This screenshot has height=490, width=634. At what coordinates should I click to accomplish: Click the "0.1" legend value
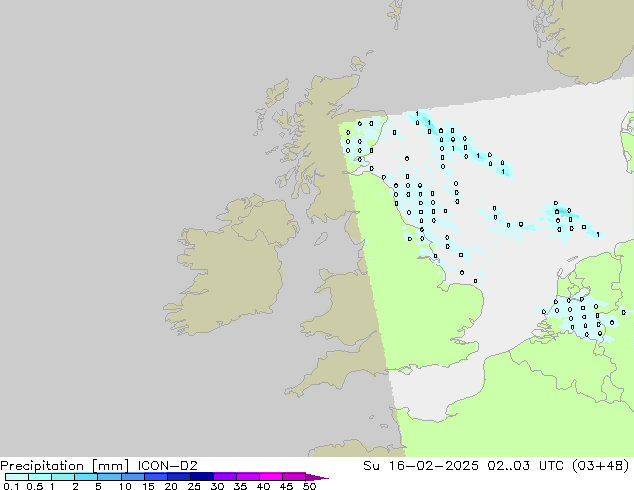pyautogui.click(x=11, y=486)
